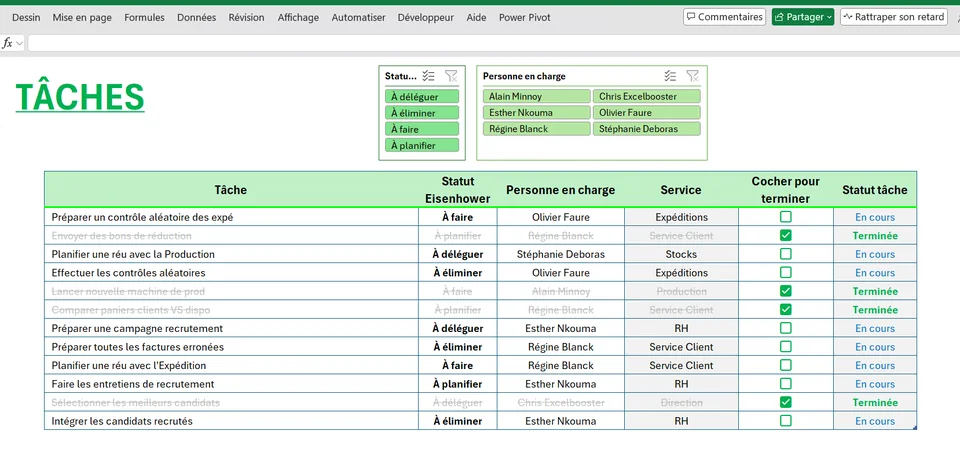Open the Mise en page tab
960x460 pixels.
[82, 18]
